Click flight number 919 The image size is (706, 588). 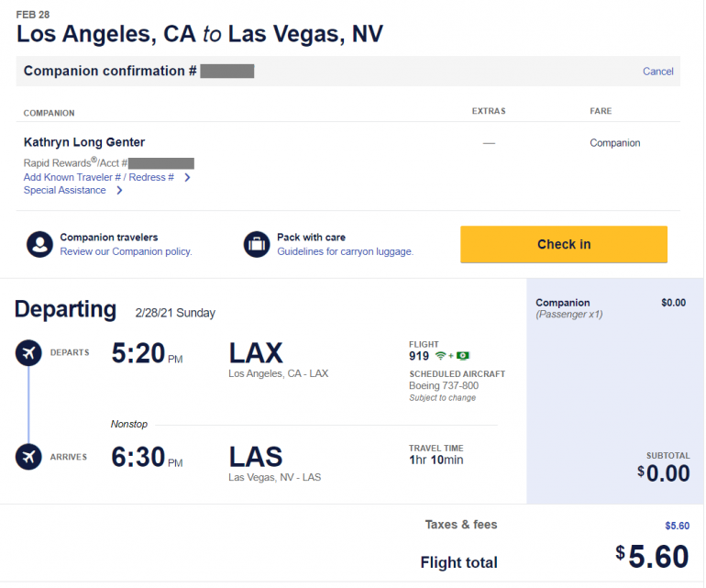(x=419, y=356)
